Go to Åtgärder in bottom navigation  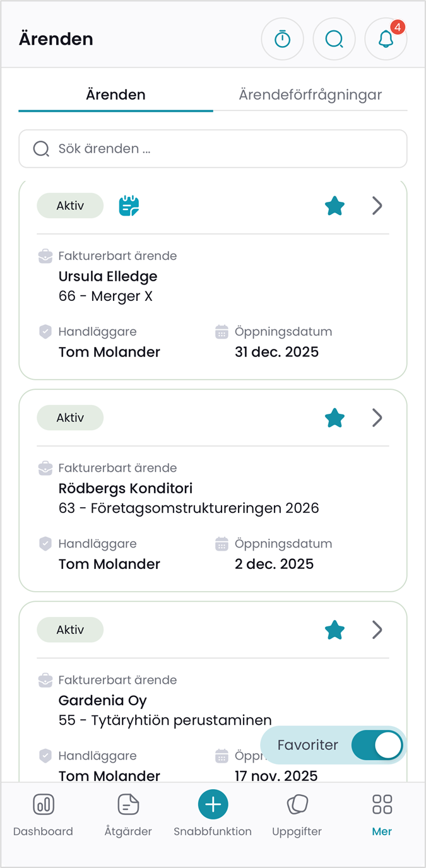tap(128, 814)
